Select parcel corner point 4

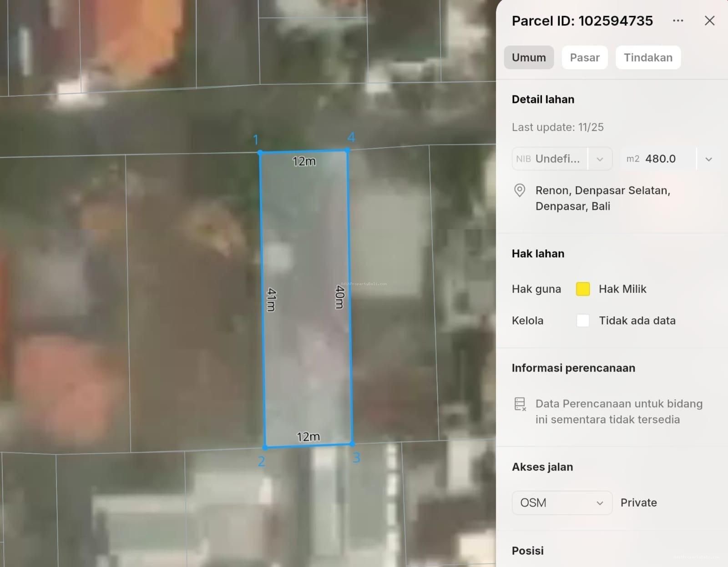(348, 150)
